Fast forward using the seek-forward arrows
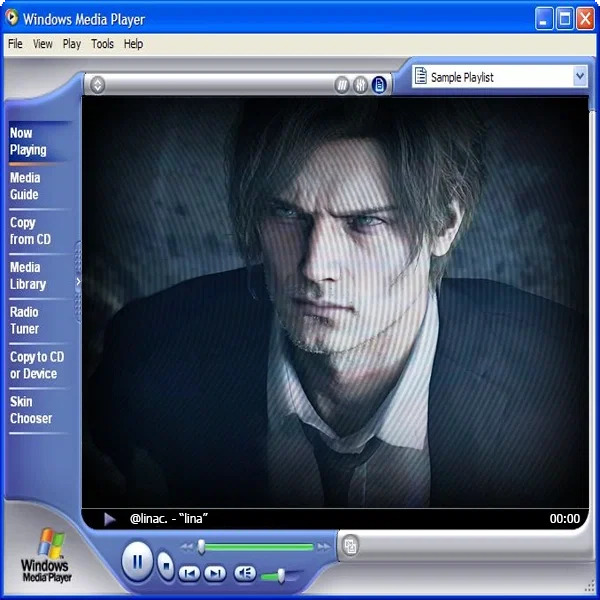The width and height of the screenshot is (600, 600). coord(324,547)
